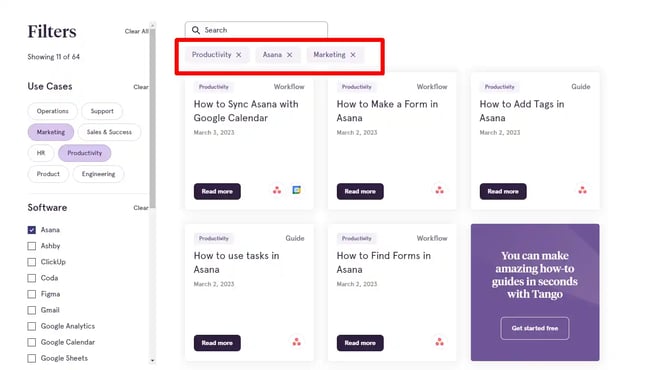The image size is (650, 370).
Task: Check the Coda software checkbox
Action: (32, 278)
